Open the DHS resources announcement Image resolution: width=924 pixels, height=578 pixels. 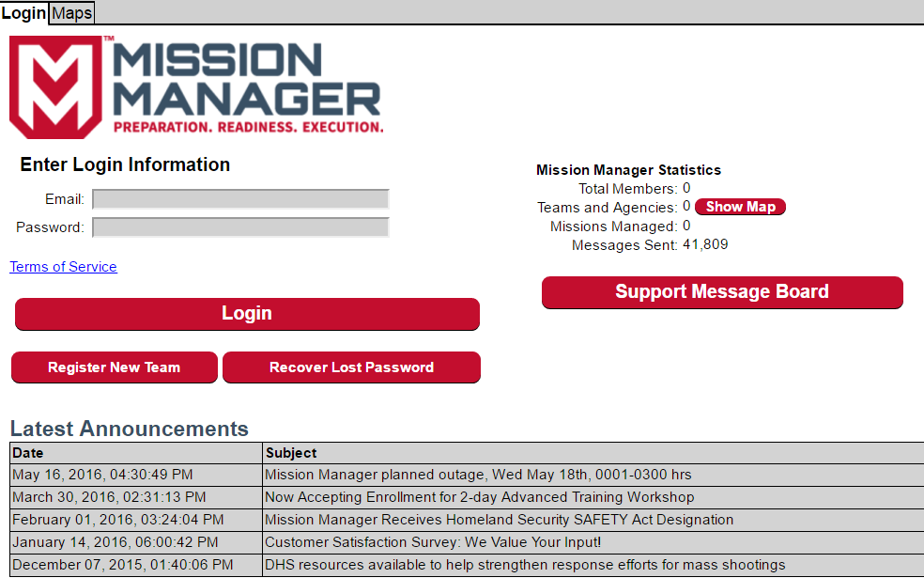(524, 565)
